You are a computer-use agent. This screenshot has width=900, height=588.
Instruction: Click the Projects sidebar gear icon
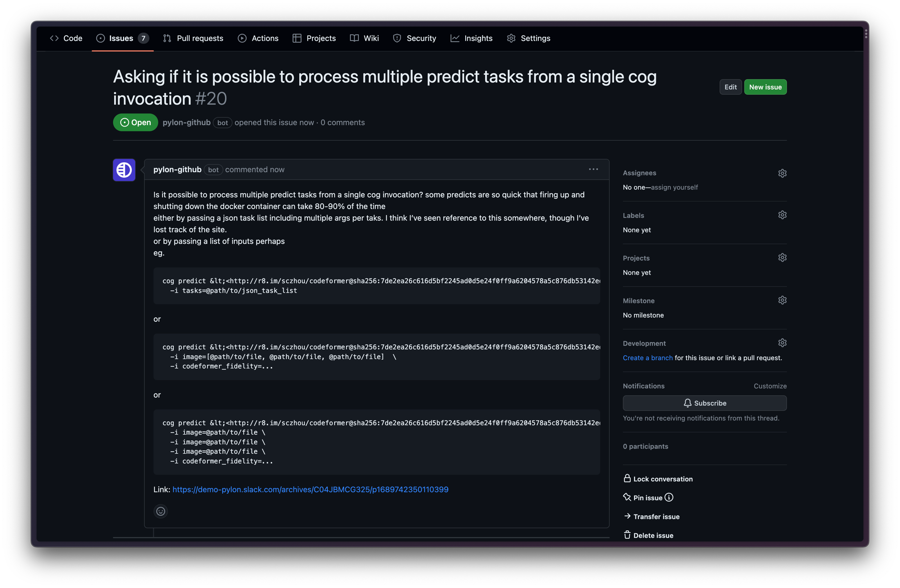(x=782, y=258)
